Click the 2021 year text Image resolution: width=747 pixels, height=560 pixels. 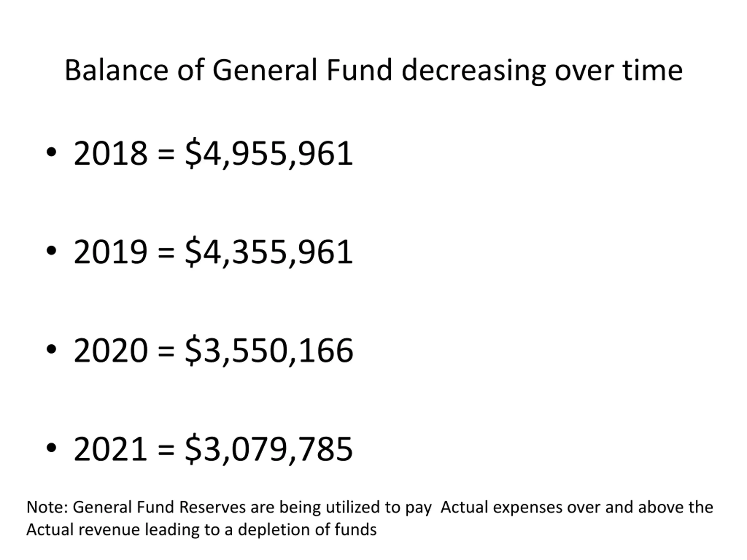coord(111,449)
